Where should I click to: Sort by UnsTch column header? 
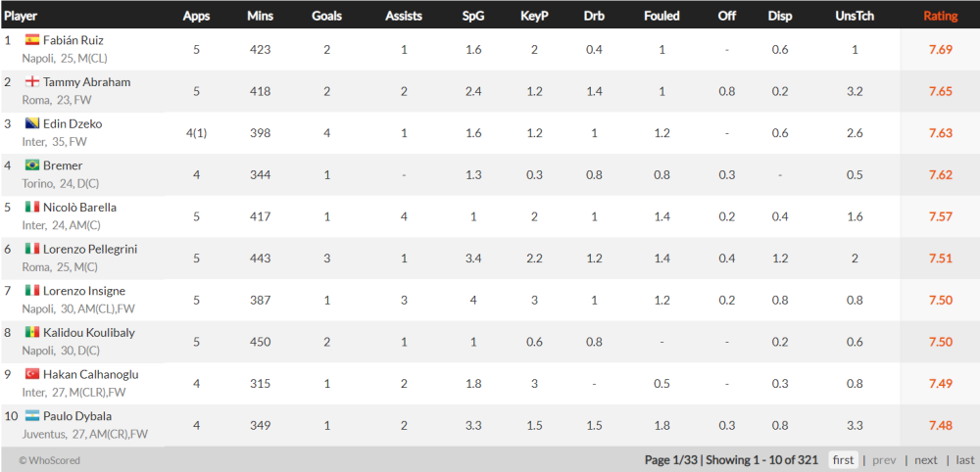tap(855, 17)
